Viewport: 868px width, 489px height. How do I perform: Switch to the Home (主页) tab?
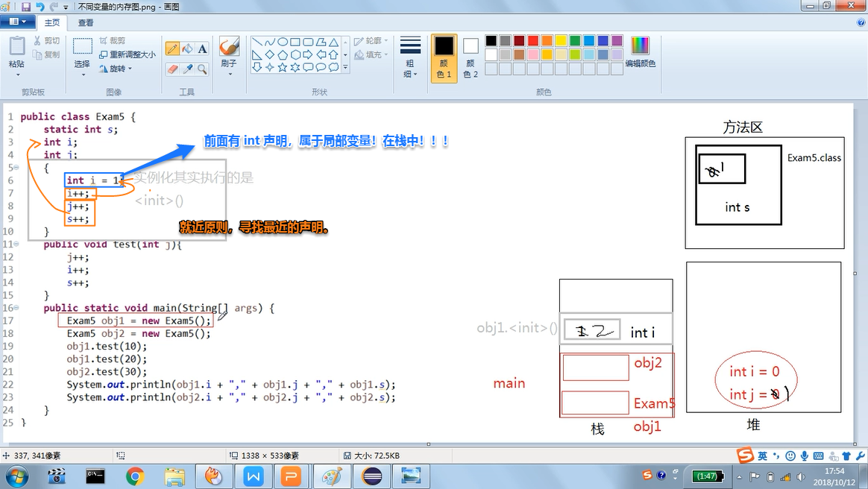pyautogui.click(x=52, y=22)
